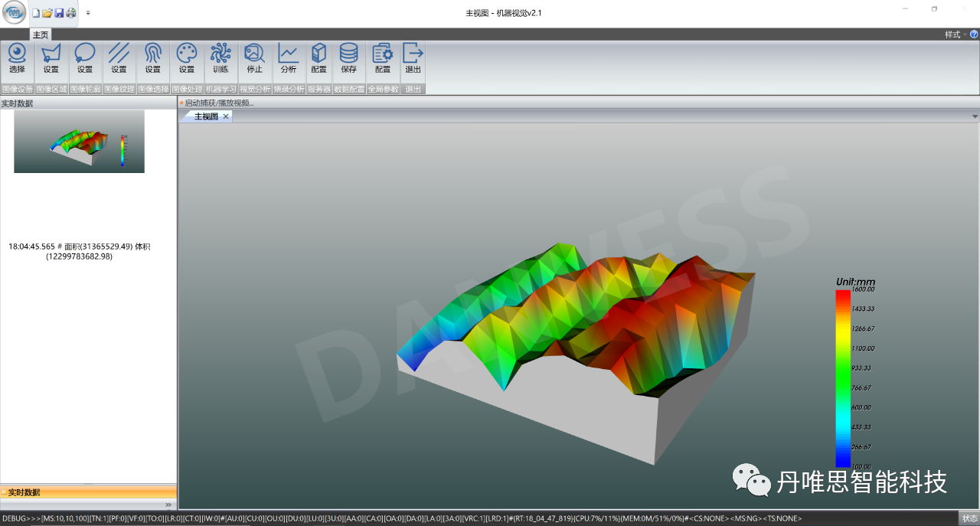This screenshot has height=526, width=980.
Task: Expand the quick-access toolbar customize arrow
Action: 88,13
